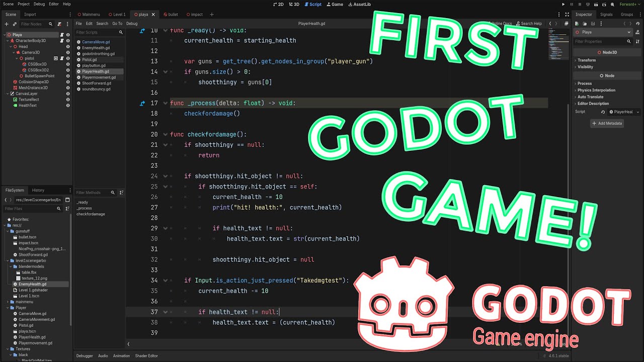The height and width of the screenshot is (362, 644).
Task: Toggle visibility of CSGBox3D2
Action: click(68, 70)
